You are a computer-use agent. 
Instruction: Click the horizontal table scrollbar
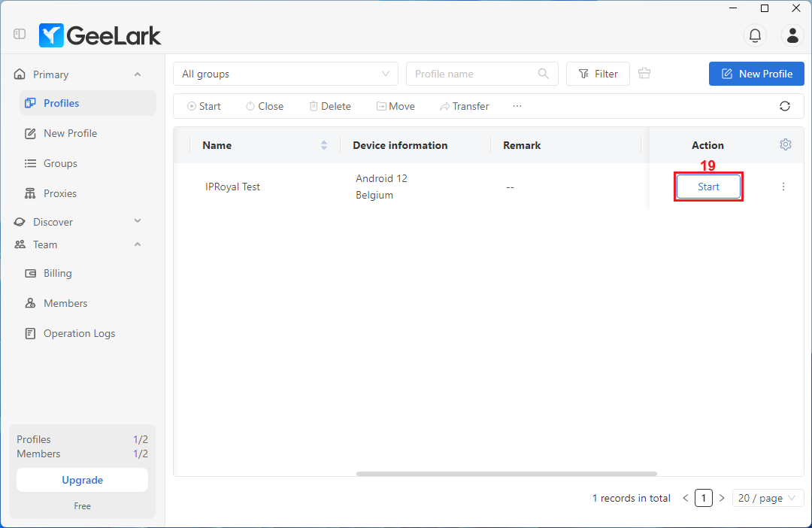506,474
